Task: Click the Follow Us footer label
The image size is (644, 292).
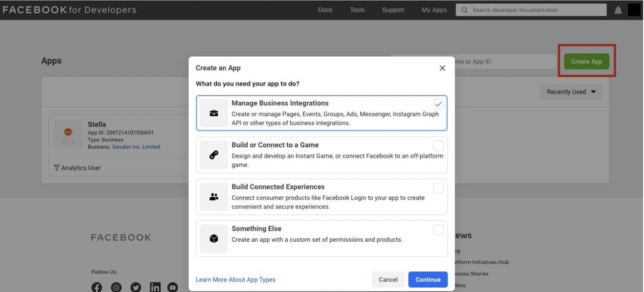Action: (104, 272)
